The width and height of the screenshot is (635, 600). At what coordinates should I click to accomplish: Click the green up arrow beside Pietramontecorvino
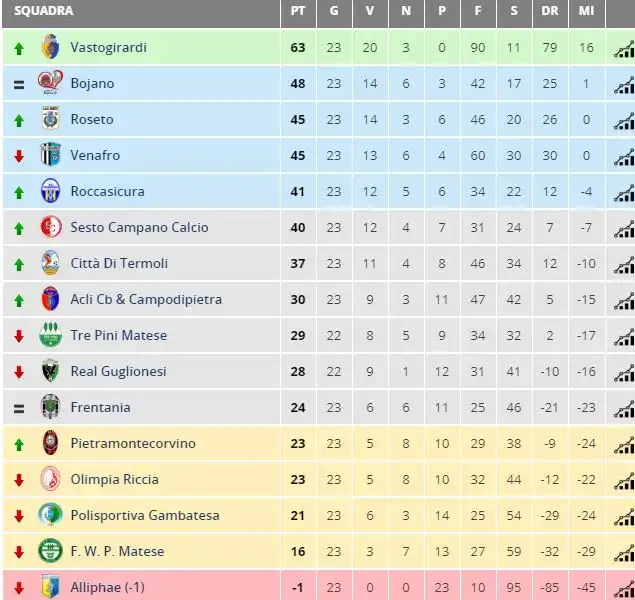(x=19, y=445)
